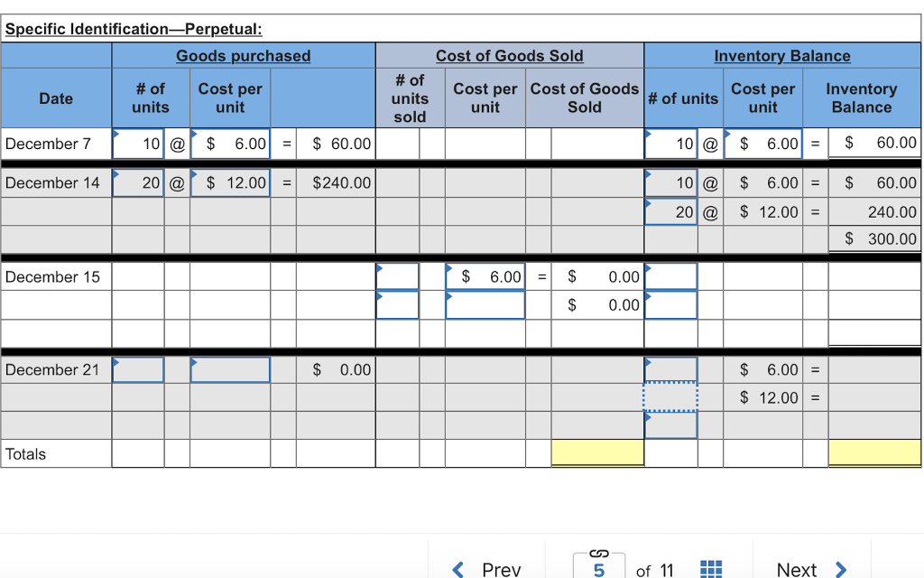Open December 21 inventory units dropdown, third row
Viewport: 924px width, 578px height.
[x=670, y=425]
